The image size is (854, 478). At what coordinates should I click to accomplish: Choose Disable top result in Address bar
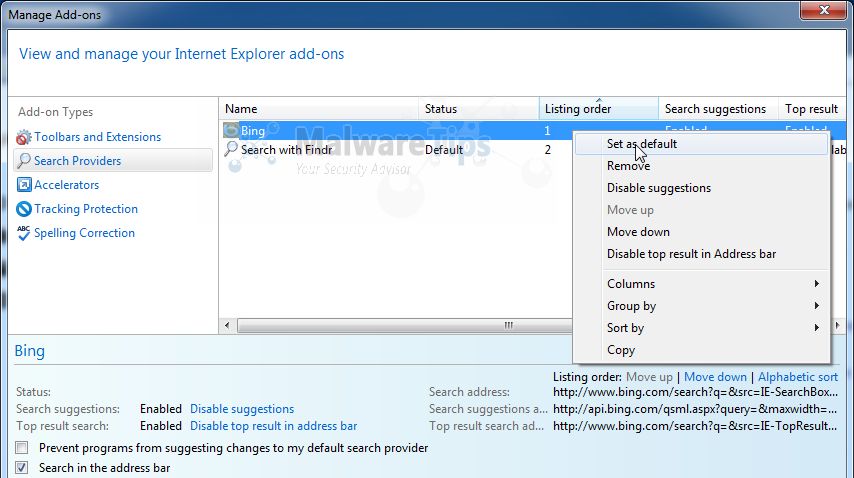coord(702,254)
